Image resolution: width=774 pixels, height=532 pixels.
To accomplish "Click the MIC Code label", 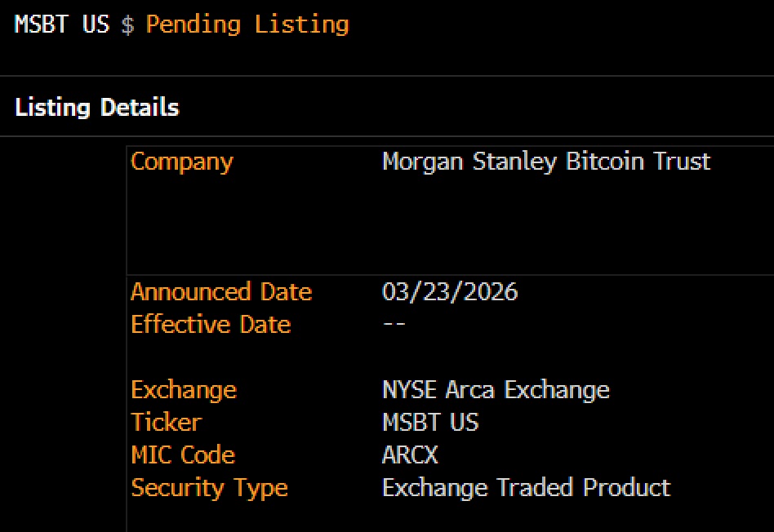I will pos(183,455).
